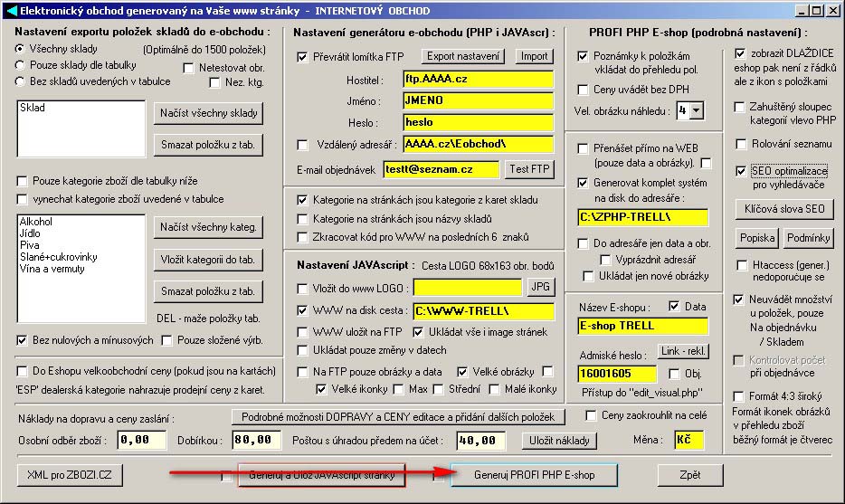Screen dimensions: 845x504
Task: Click the 'Načíst všechny sklady' button
Action: (x=209, y=113)
